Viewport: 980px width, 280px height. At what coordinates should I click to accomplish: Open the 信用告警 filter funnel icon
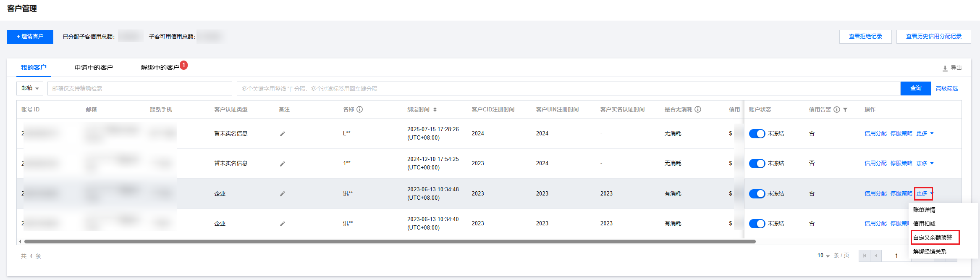(845, 110)
